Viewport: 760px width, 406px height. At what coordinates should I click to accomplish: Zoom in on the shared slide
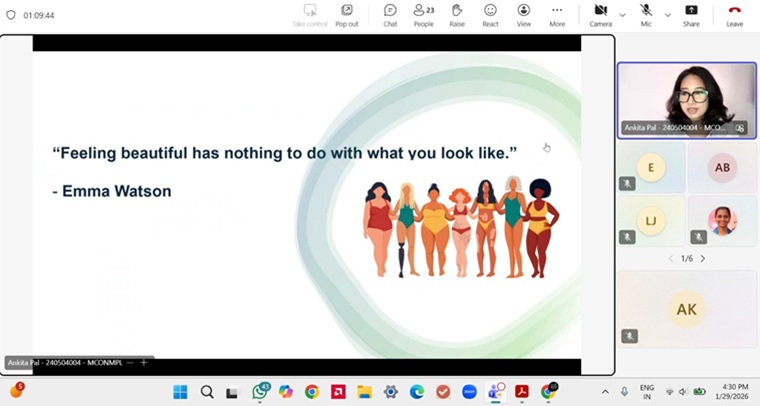pyautogui.click(x=144, y=362)
